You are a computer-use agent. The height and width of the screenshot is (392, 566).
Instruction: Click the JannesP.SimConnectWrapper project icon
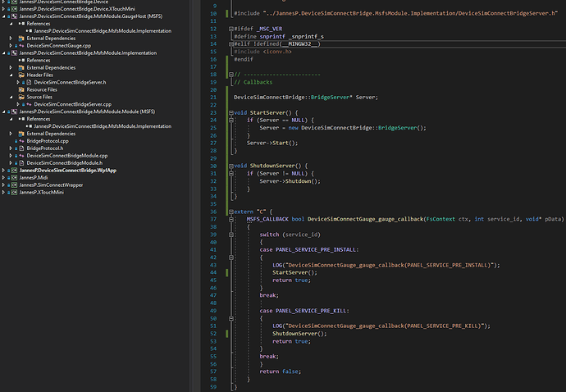coord(15,185)
